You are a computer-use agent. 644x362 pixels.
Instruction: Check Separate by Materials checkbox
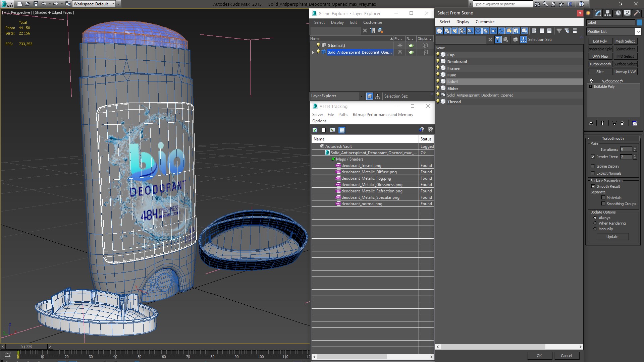tap(603, 198)
